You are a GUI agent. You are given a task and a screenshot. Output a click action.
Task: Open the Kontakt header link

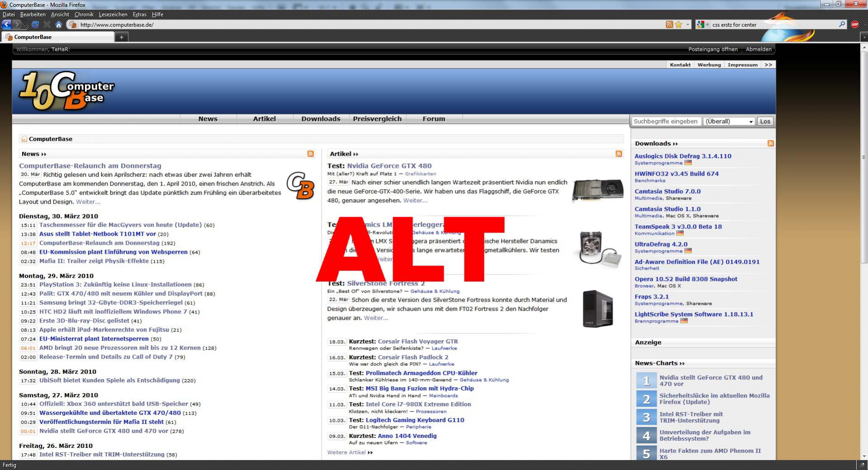(x=680, y=65)
